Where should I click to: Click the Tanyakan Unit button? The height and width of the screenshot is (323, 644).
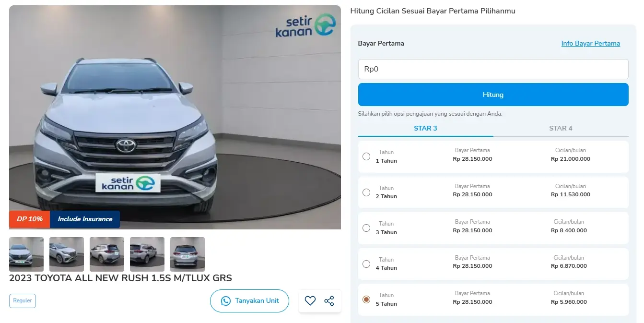coord(249,301)
